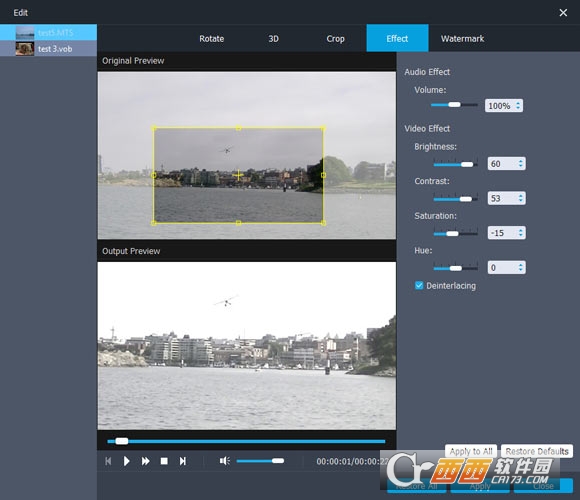The width and height of the screenshot is (580, 500).
Task: Select the test5.MTS file thumbnail
Action: [x=25, y=33]
